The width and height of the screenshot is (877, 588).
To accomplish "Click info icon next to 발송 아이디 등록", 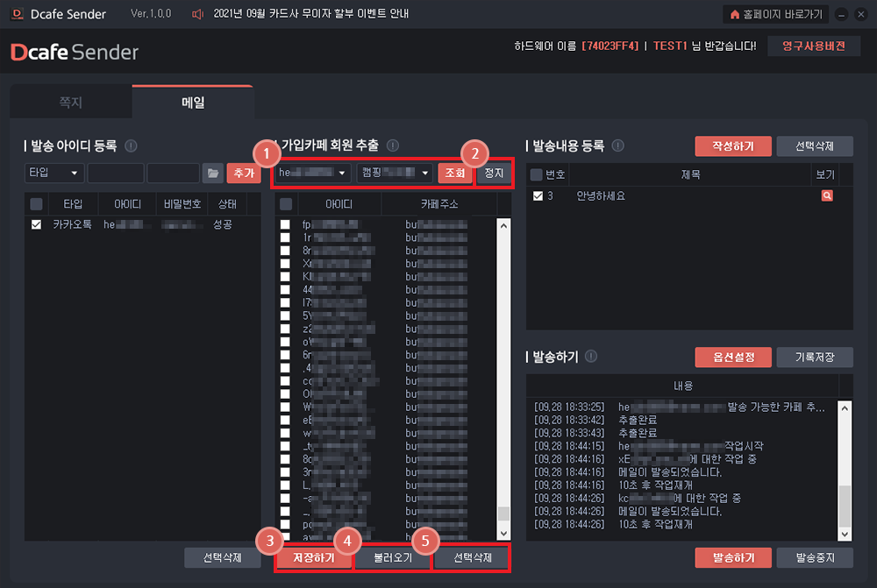I will [x=131, y=145].
